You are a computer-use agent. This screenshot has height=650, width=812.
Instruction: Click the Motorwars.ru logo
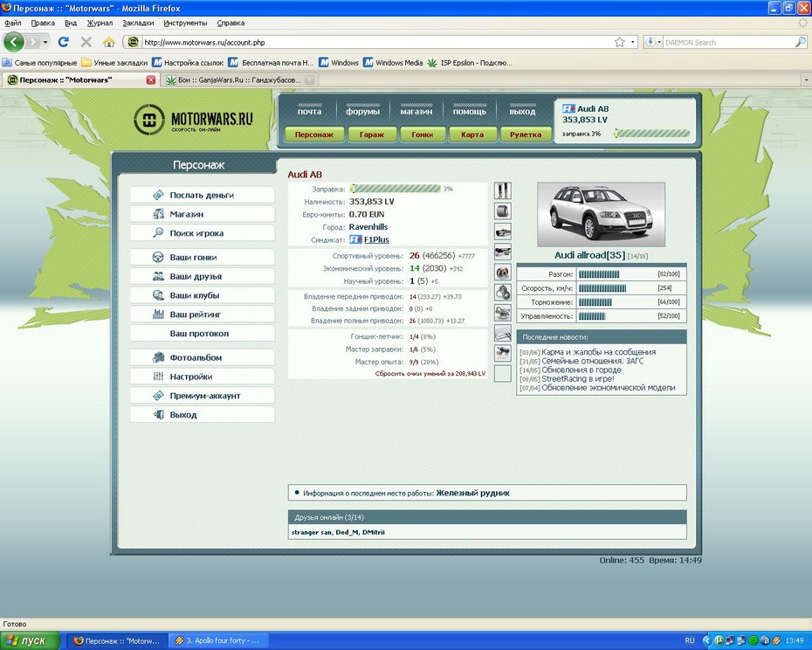point(193,120)
